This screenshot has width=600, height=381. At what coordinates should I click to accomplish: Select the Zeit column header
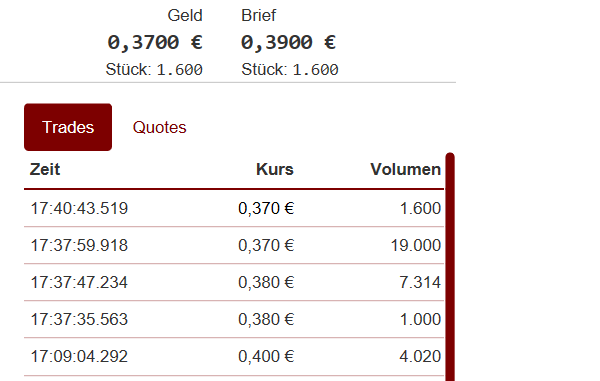(45, 169)
